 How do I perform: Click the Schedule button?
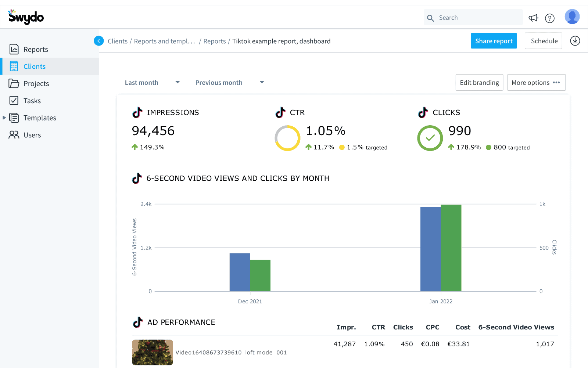[543, 41]
